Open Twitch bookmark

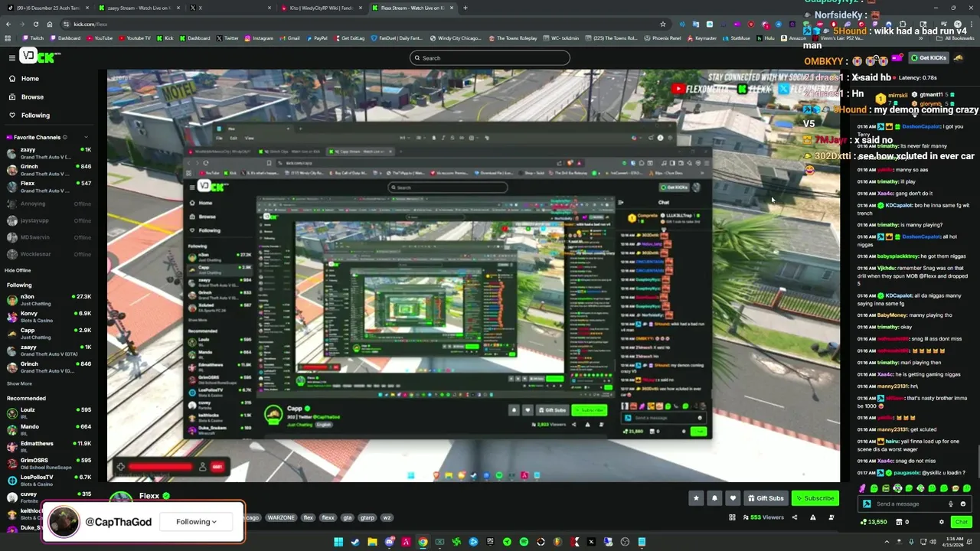[x=34, y=37]
